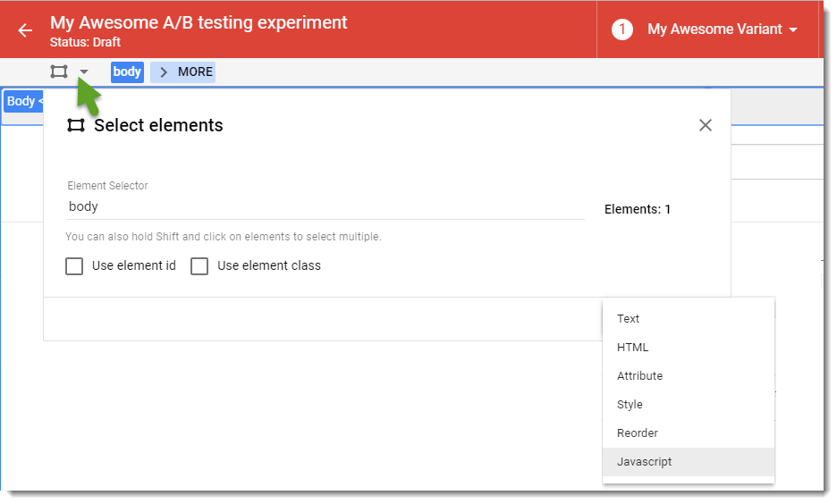Click the select elements toolbar icon
Image resolution: width=837 pixels, height=504 pixels.
point(59,71)
